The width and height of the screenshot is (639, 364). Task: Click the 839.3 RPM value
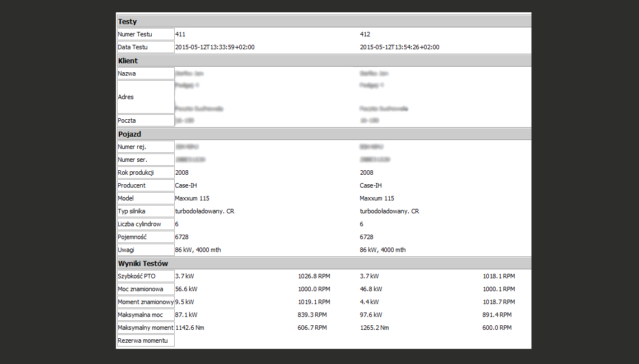pyautogui.click(x=312, y=315)
